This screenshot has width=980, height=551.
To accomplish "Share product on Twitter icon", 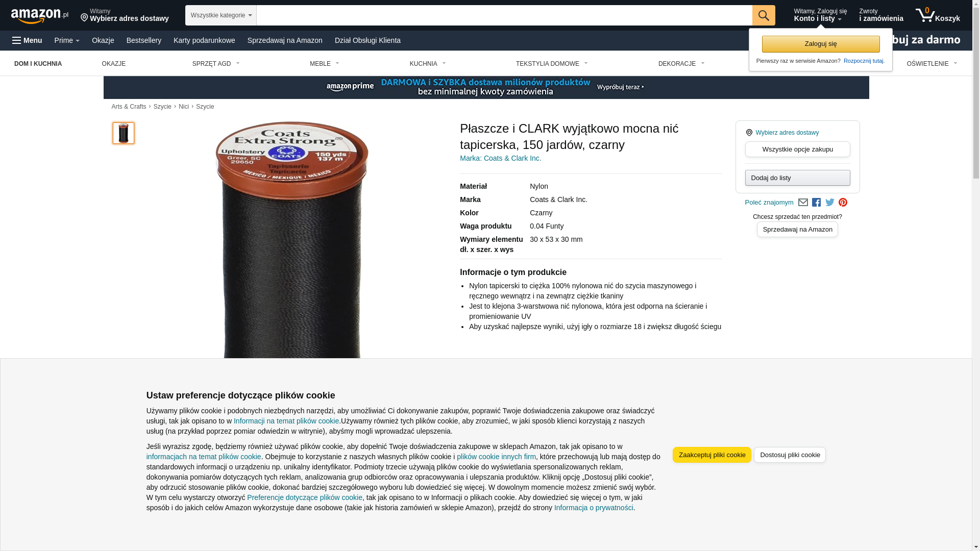I will coord(830,203).
